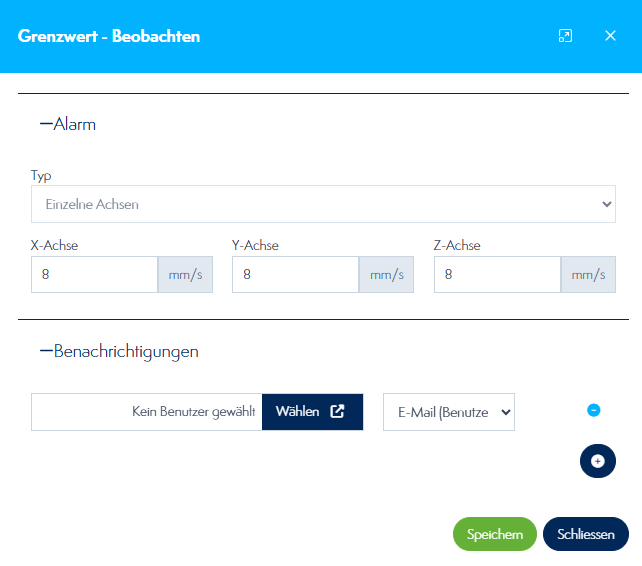Click the Typ field label

click(41, 175)
